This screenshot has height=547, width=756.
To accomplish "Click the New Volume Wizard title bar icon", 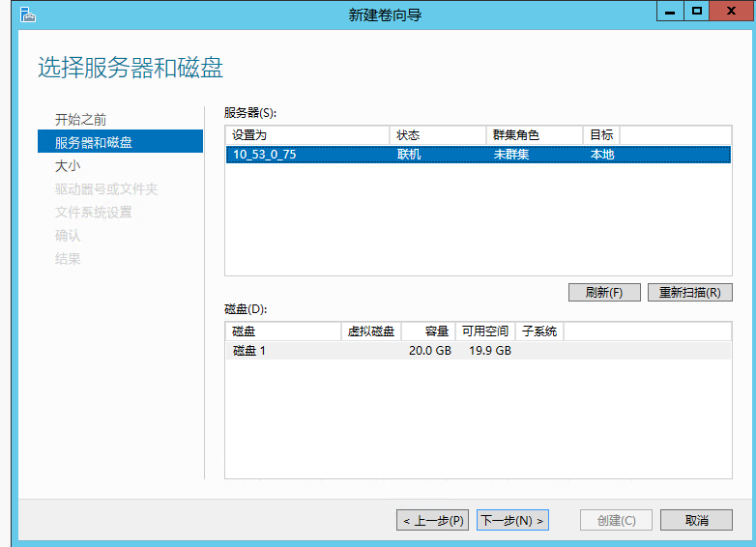I will pos(28,14).
